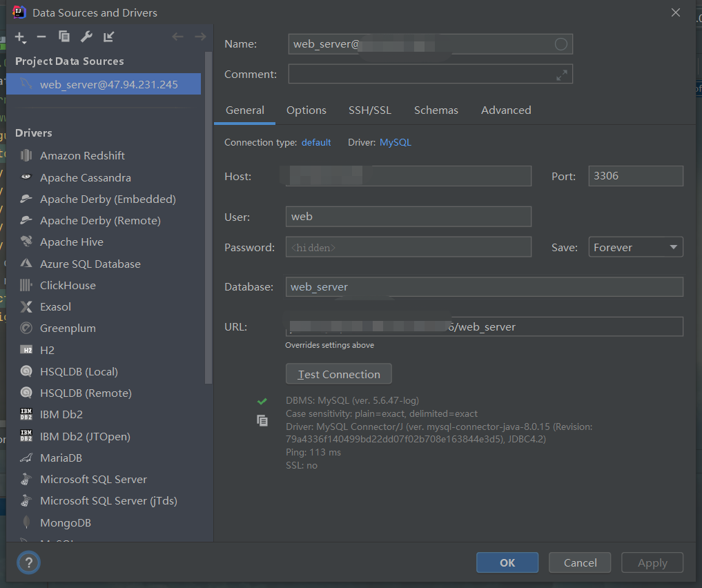Open help with the question mark button
The image size is (702, 588).
pyautogui.click(x=28, y=562)
